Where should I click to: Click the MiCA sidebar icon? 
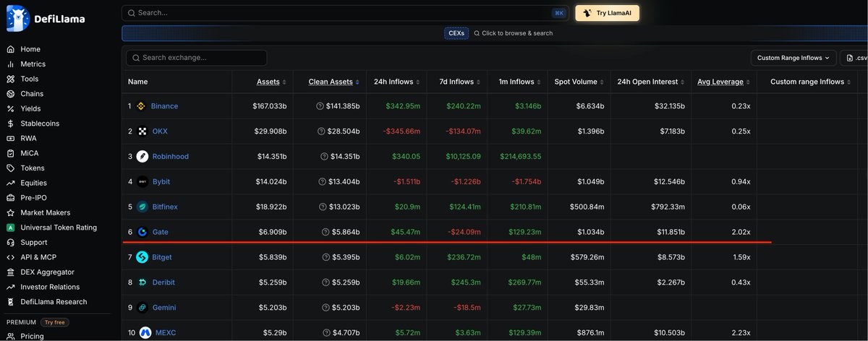pyautogui.click(x=11, y=153)
